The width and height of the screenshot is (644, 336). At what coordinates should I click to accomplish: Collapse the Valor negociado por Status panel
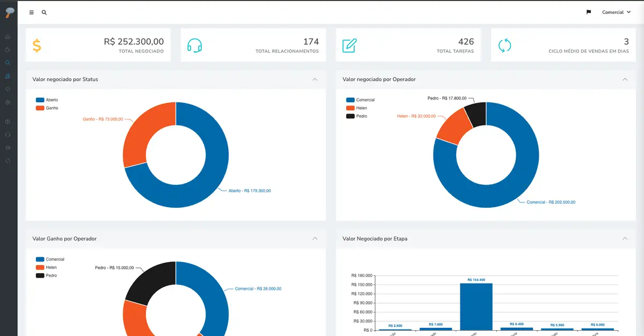pos(315,79)
